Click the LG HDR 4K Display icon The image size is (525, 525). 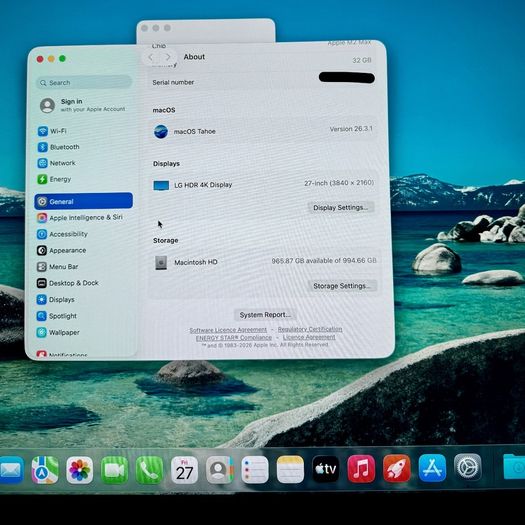coord(161,185)
